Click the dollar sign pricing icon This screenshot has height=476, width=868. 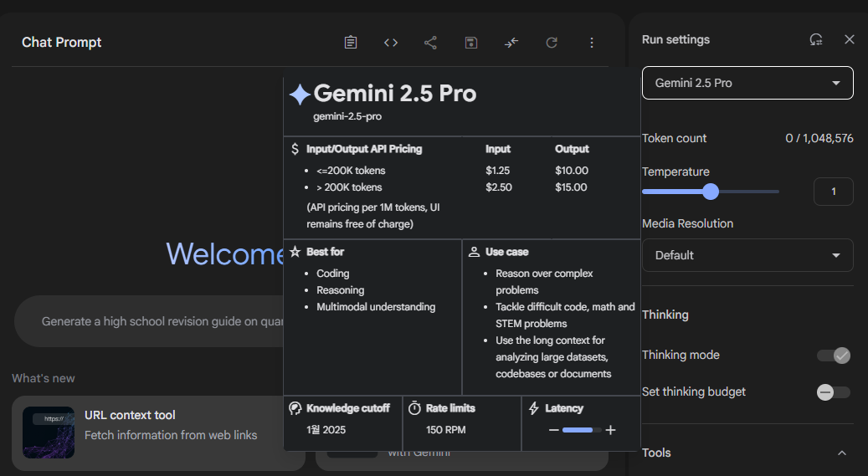[295, 149]
